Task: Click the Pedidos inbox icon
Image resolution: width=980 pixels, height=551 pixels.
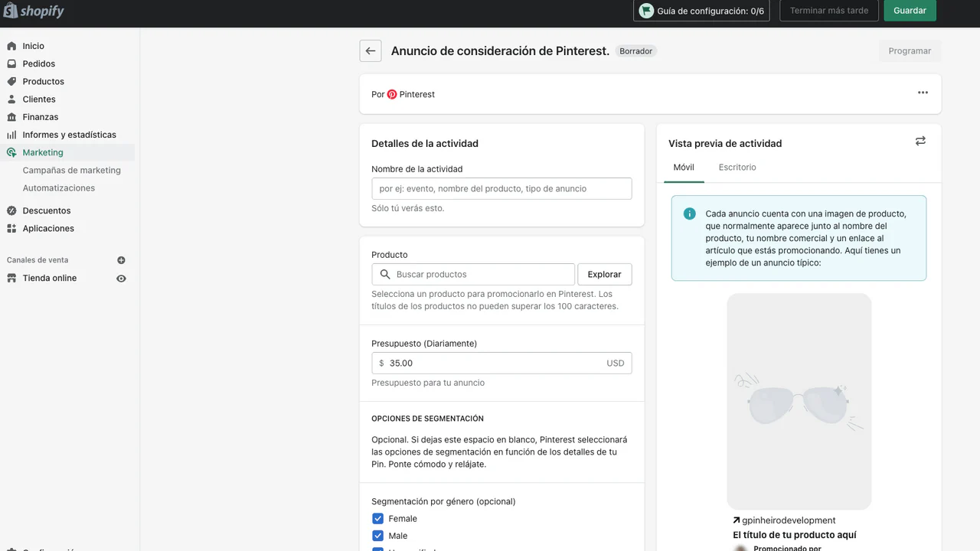Action: point(11,64)
